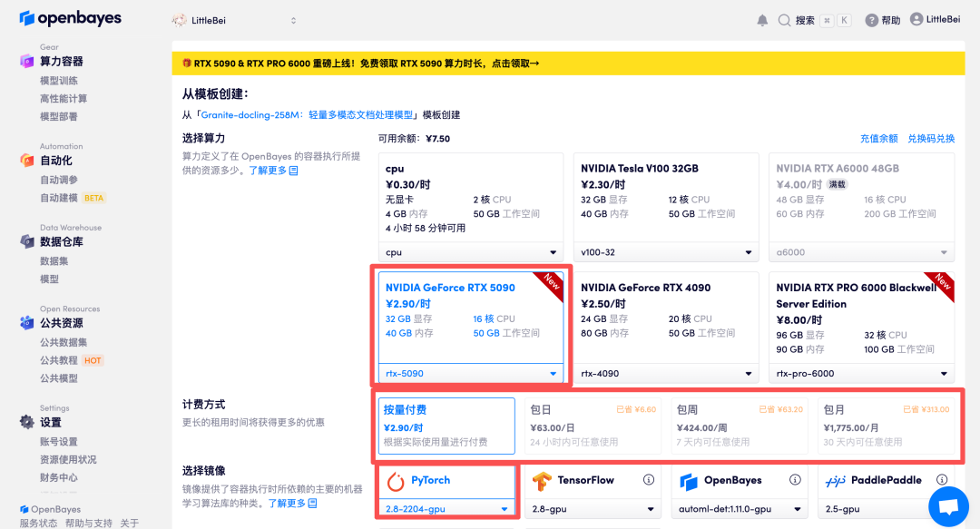Open the rtx-pro-6000 dropdown

[861, 373]
